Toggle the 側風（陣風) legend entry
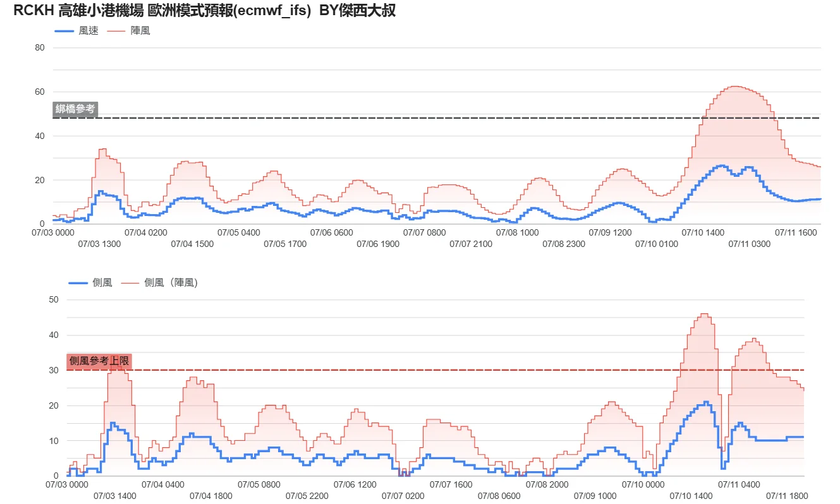 click(171, 282)
